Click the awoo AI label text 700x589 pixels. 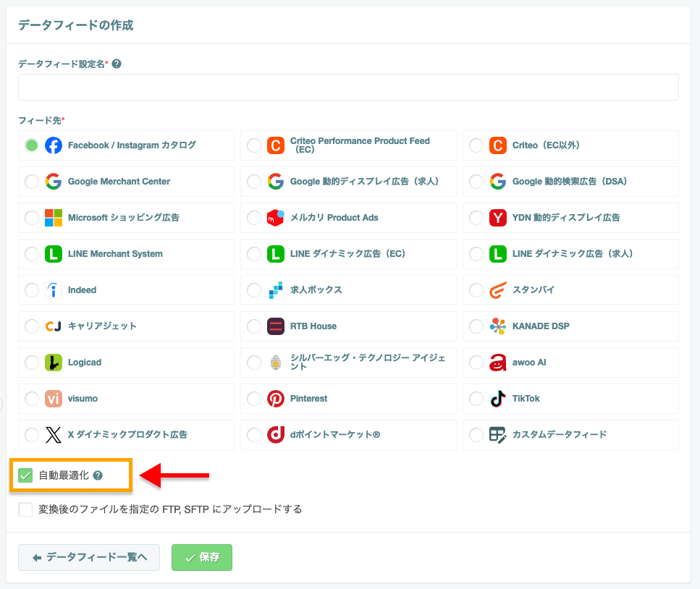529,363
